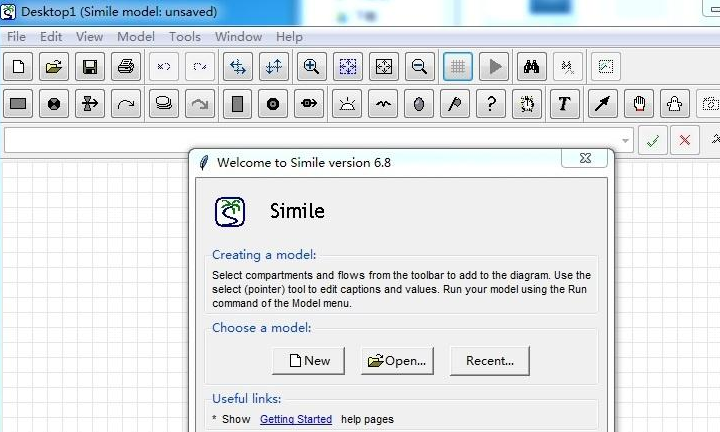This screenshot has width=720, height=432.
Task: Open the Help menu
Action: [x=289, y=37]
